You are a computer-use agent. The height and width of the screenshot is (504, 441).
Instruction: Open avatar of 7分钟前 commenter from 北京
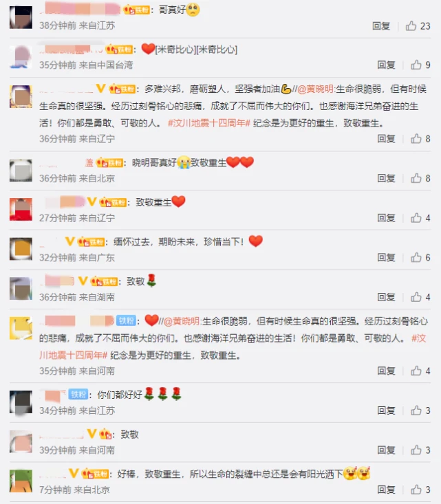(x=21, y=481)
